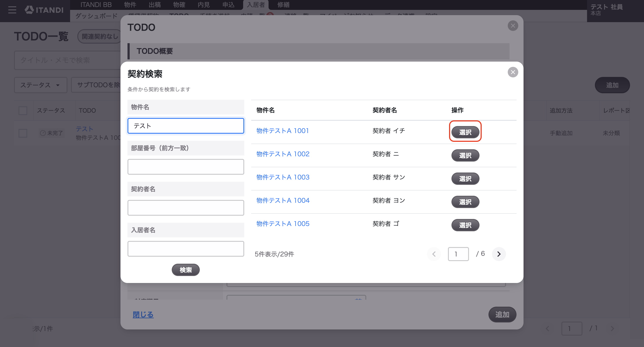Close the TODO dialog with X
Screen dimensions: 644x347
coord(513,26)
